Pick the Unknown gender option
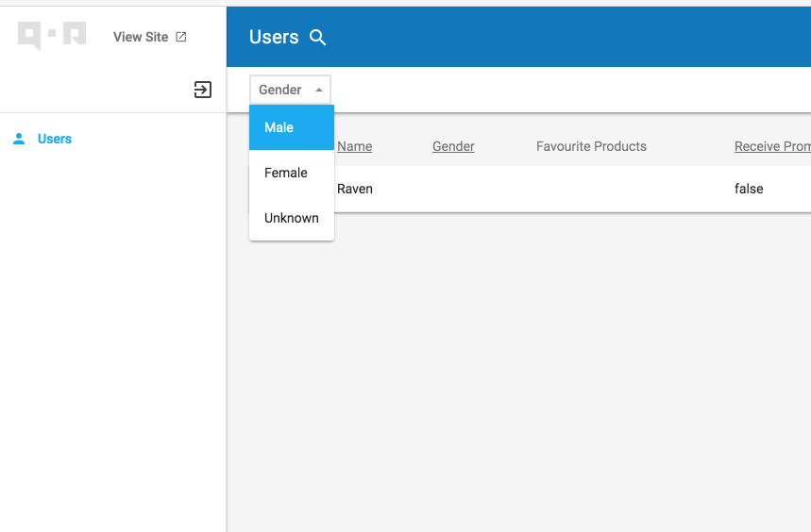The width and height of the screenshot is (811, 532). point(291,218)
